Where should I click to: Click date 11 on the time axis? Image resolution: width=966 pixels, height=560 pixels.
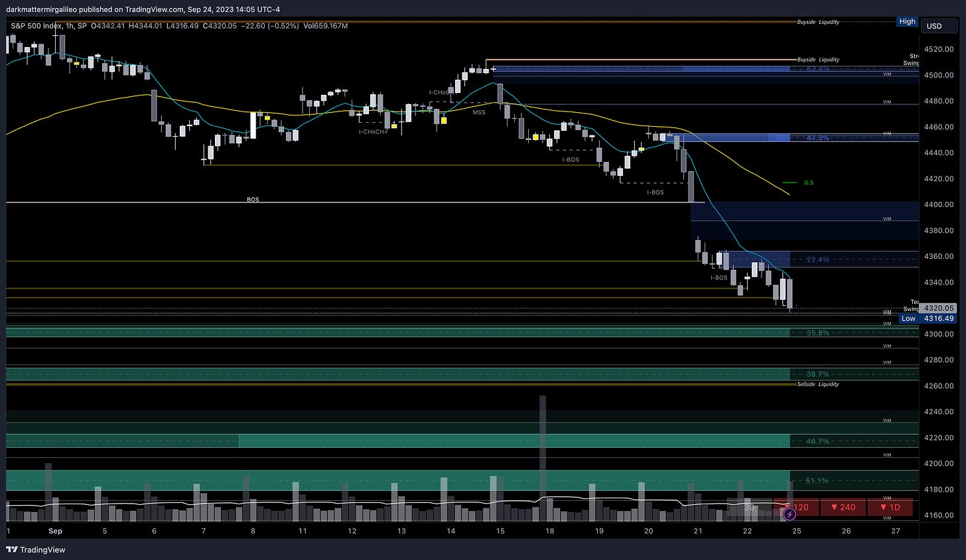pyautogui.click(x=303, y=531)
